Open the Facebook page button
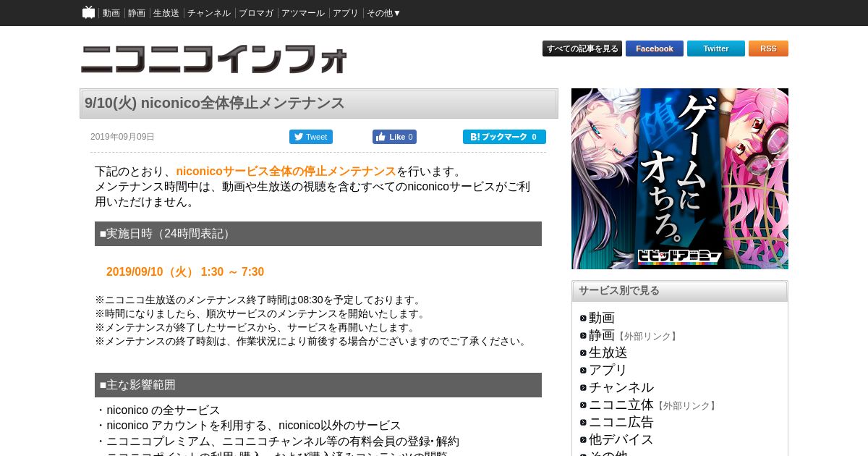 tap(655, 48)
